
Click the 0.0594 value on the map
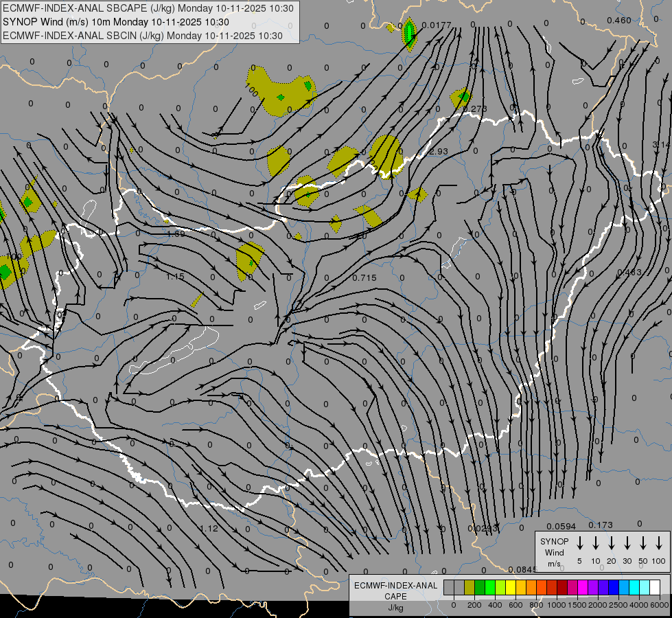[x=561, y=526]
